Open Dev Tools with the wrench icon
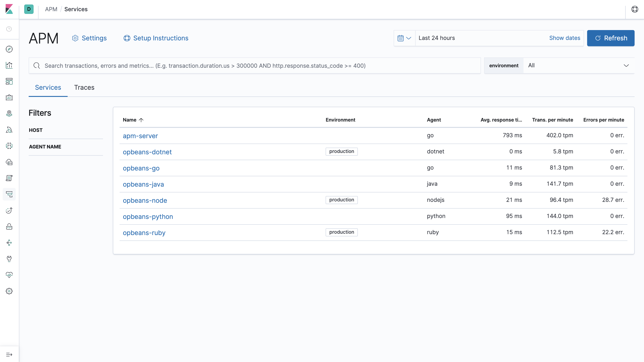 tap(9, 259)
